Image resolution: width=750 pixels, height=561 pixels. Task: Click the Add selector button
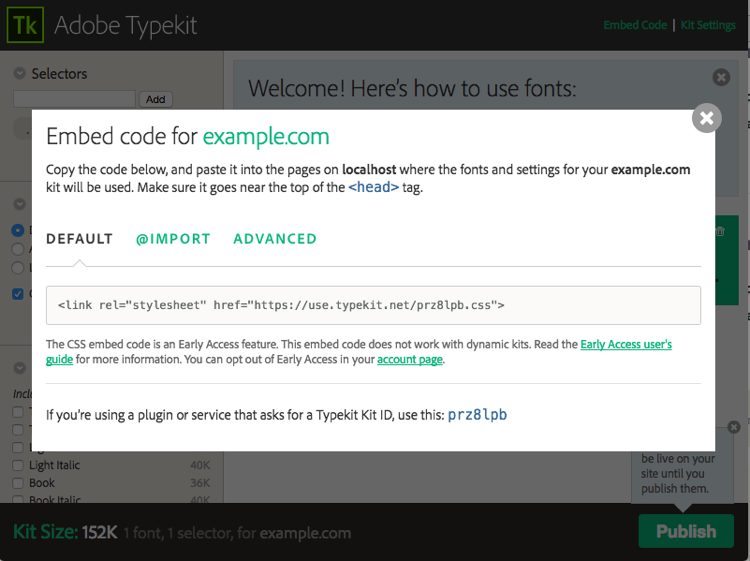tap(155, 99)
